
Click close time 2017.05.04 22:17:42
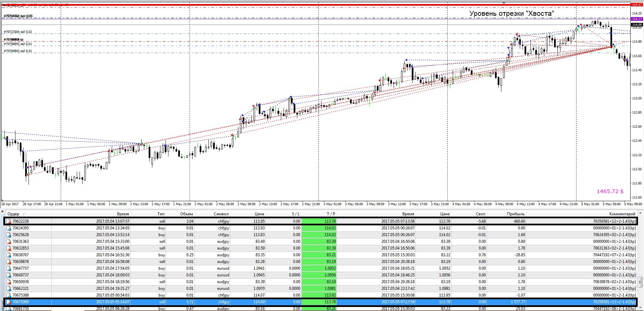pyautogui.click(x=398, y=288)
